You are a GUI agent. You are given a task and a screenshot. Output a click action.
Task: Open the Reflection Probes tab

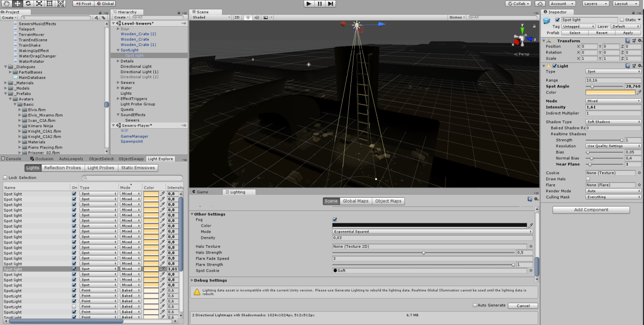(x=63, y=168)
